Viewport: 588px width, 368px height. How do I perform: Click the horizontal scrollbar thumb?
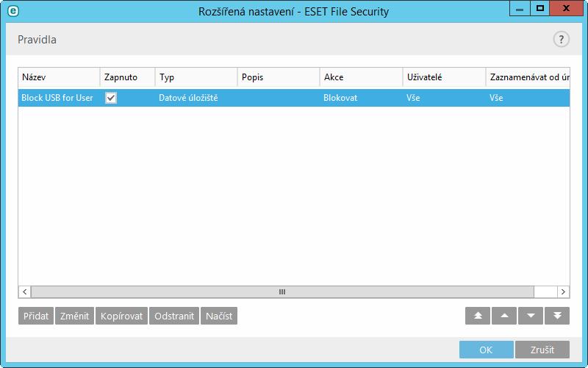point(282,291)
